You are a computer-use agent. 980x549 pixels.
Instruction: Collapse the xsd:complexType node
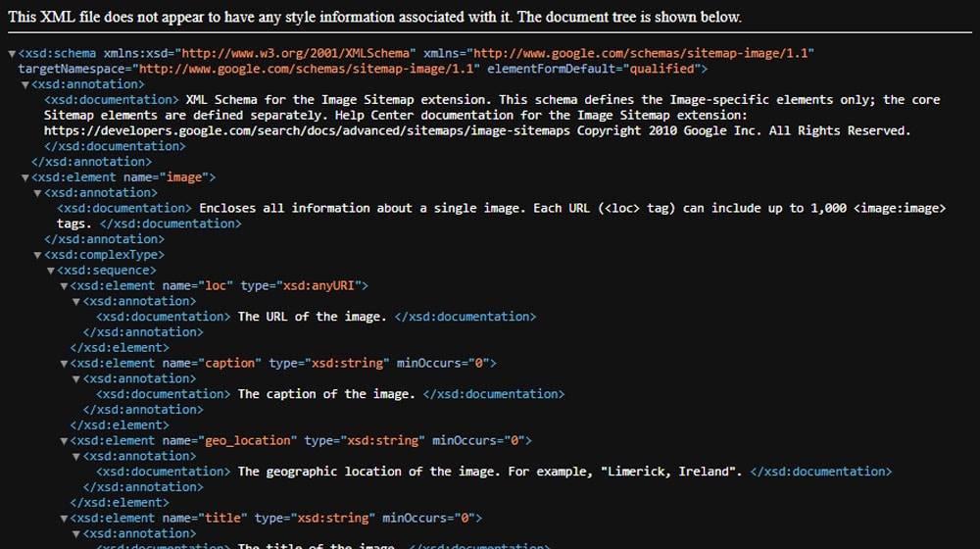point(37,255)
